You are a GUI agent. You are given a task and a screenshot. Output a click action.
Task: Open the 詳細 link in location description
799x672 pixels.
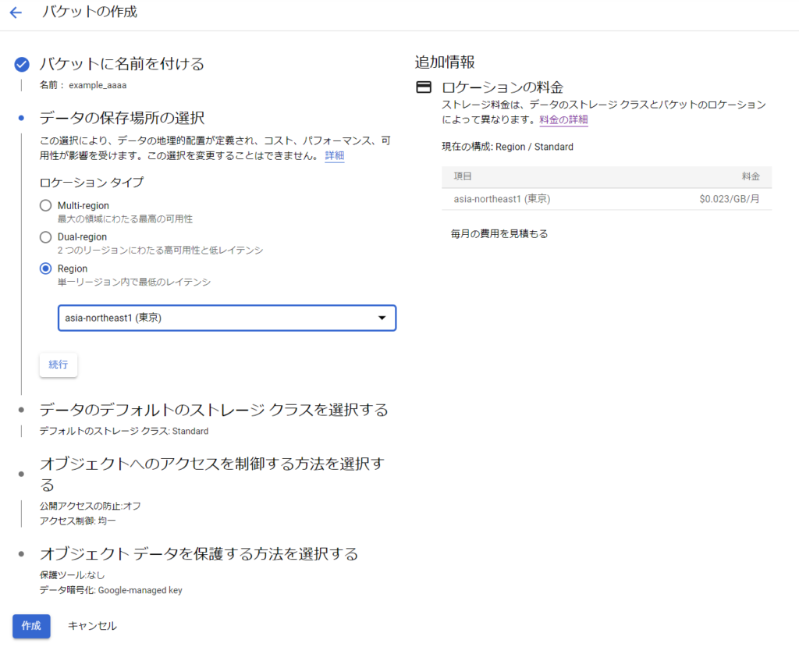click(x=334, y=156)
